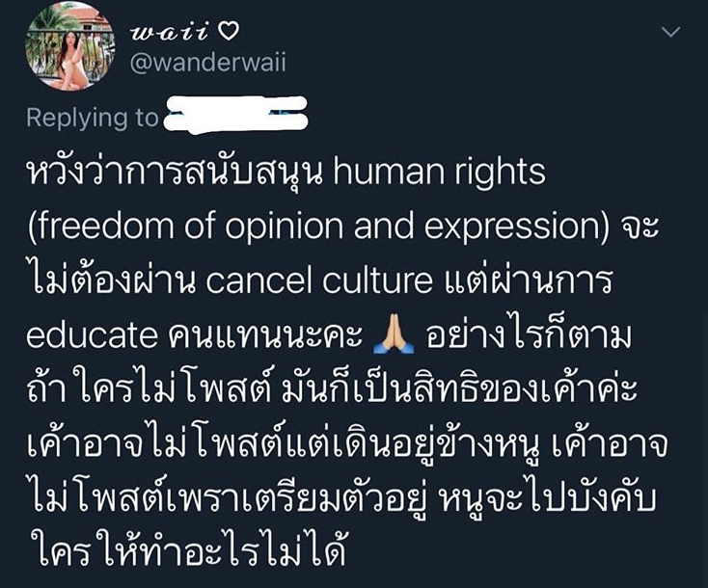The image size is (708, 588).
Task: Expand the tweet options chevron menu
Action: coord(670,32)
